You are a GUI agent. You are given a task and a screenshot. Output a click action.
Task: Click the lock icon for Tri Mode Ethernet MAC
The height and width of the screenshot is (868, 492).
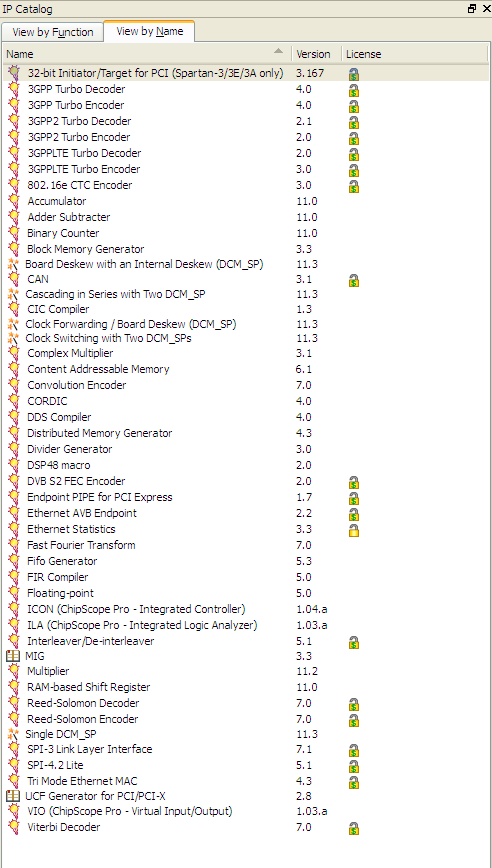click(x=354, y=782)
